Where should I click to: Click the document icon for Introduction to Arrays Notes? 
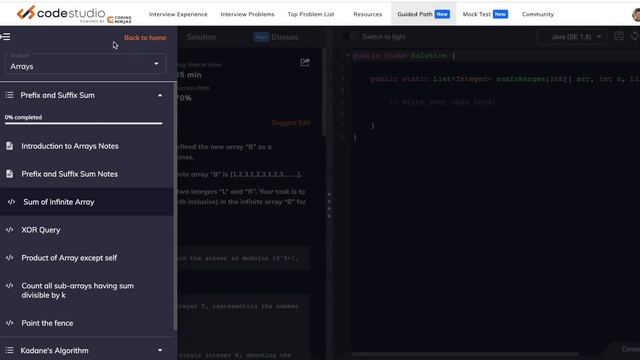point(9,146)
